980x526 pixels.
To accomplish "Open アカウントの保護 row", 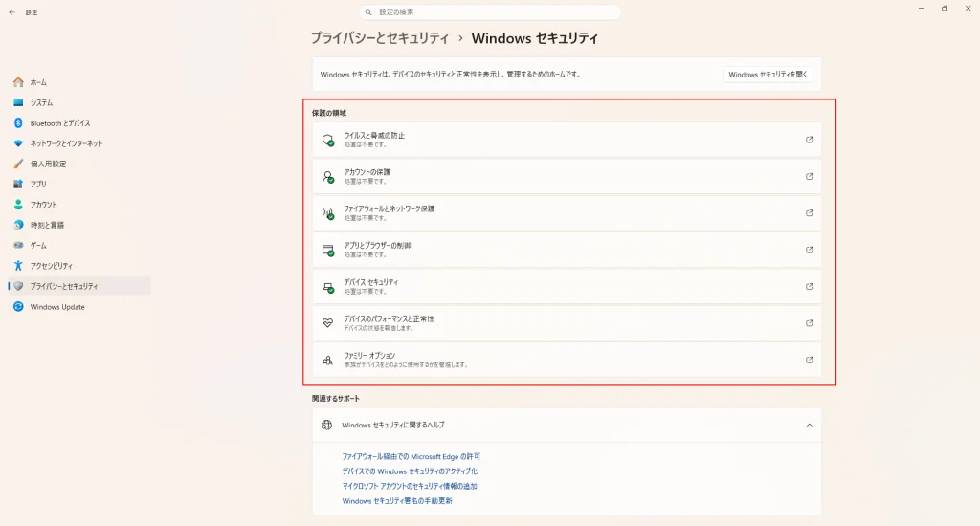I will 567,176.
